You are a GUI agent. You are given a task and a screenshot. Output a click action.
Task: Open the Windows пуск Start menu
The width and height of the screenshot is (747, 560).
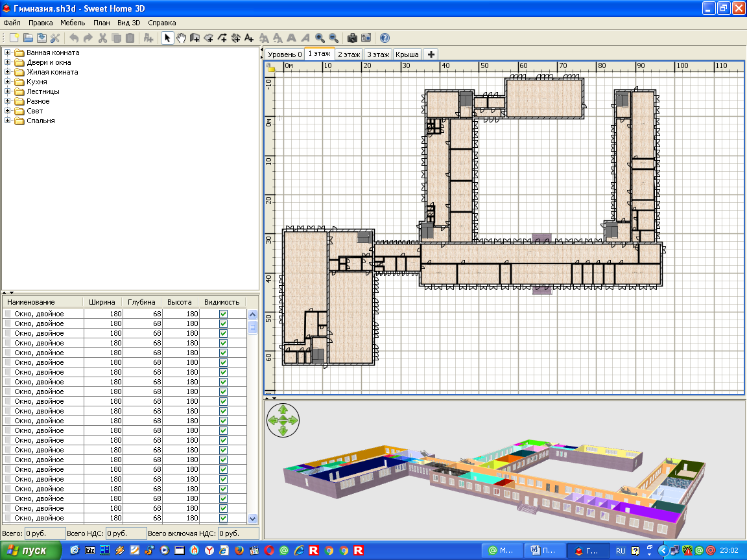[x=30, y=550]
